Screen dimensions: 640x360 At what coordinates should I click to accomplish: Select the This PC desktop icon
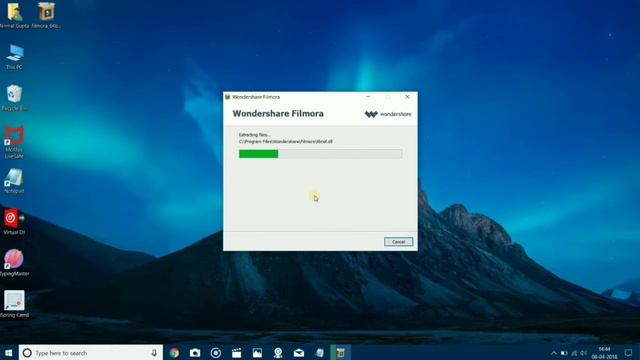(15, 57)
